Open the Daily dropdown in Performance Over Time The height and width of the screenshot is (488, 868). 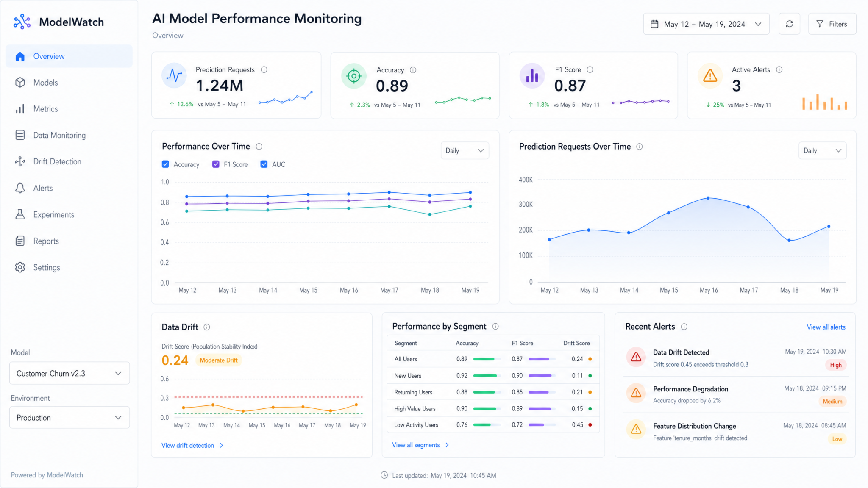pos(465,150)
